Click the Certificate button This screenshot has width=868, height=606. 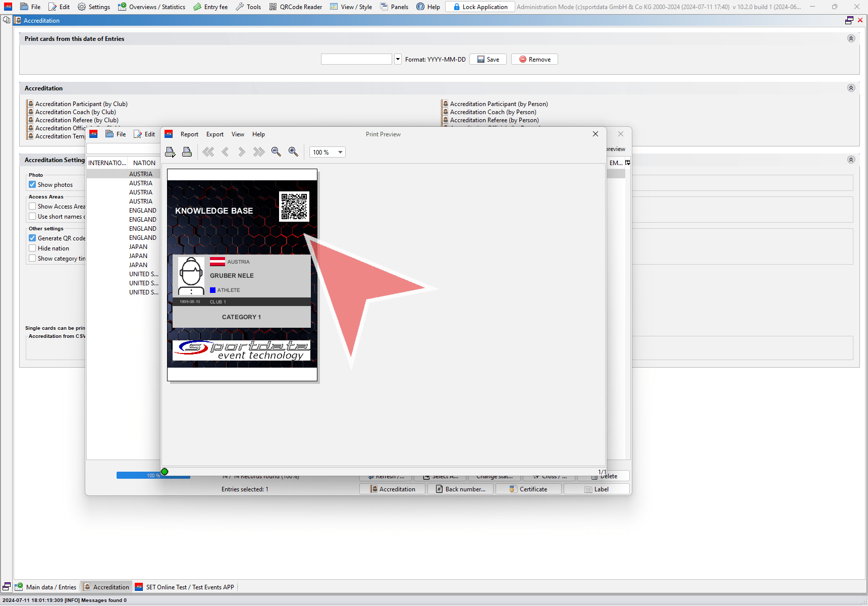528,489
